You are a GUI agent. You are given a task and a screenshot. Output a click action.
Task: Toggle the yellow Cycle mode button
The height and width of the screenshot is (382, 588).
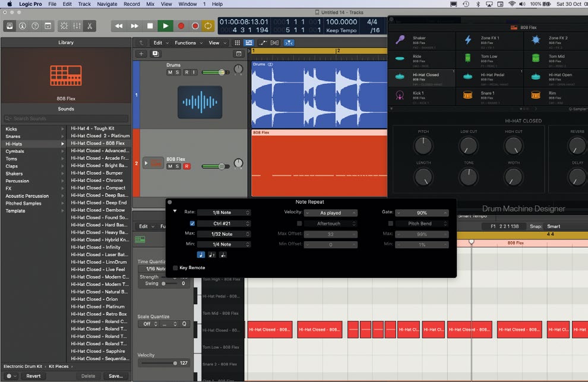pos(208,26)
